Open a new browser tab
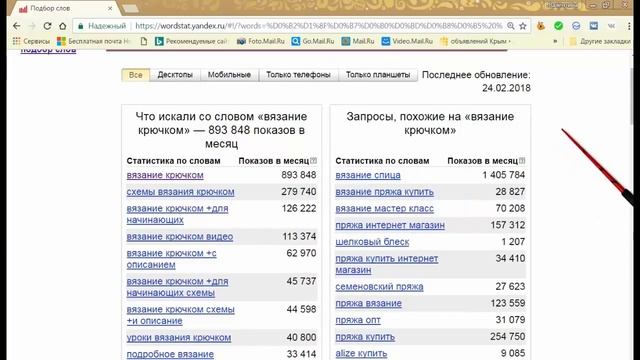This screenshot has width=640, height=360. [131, 9]
